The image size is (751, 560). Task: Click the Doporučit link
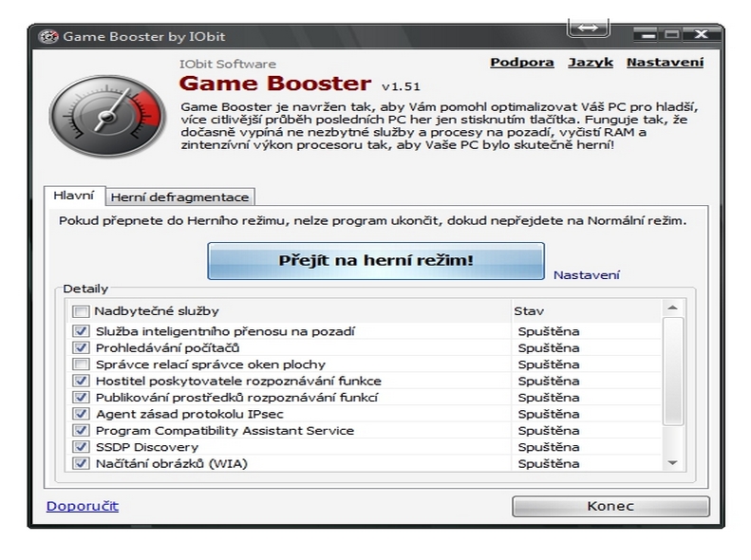point(83,507)
